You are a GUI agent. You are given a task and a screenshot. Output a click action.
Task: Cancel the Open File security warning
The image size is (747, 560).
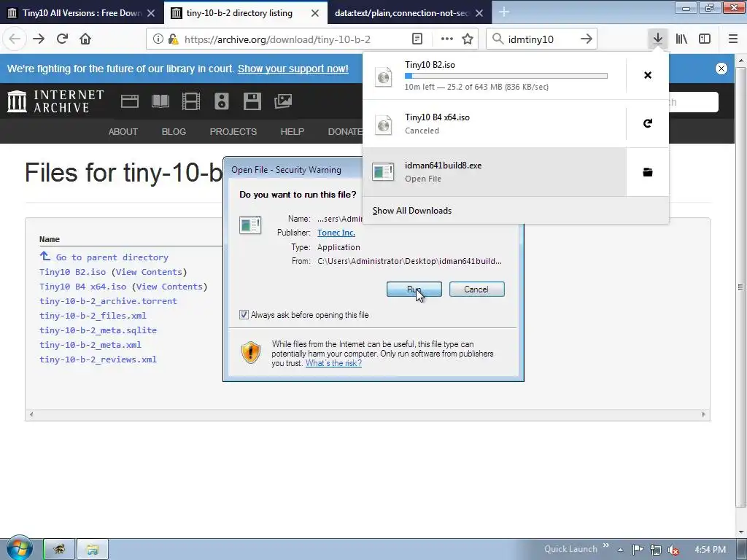pyautogui.click(x=476, y=289)
